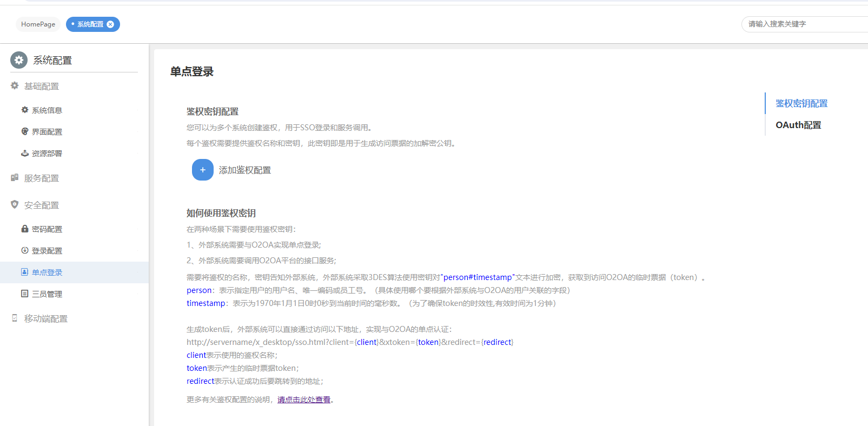Jump to the OAuth配置 anchor section
Viewport: 868px width, 426px height.
[x=798, y=125]
